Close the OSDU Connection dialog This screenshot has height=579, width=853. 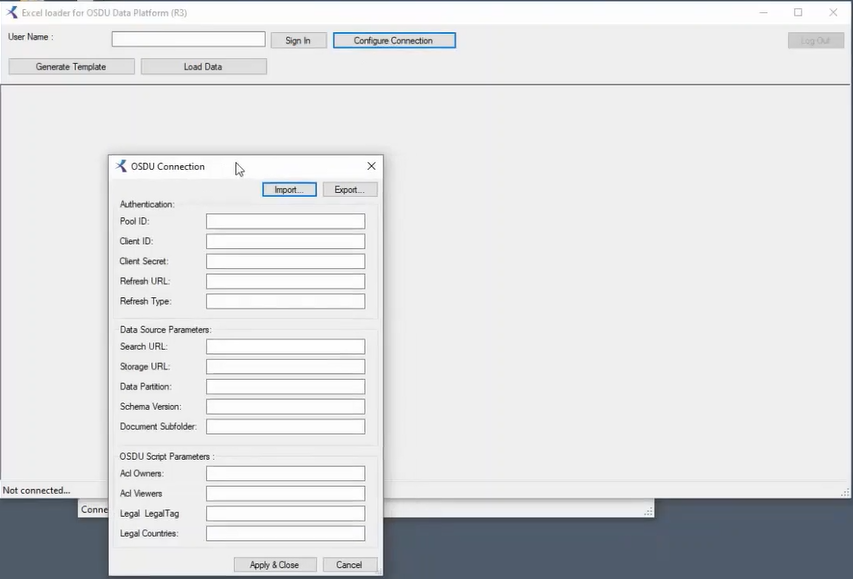point(372,166)
